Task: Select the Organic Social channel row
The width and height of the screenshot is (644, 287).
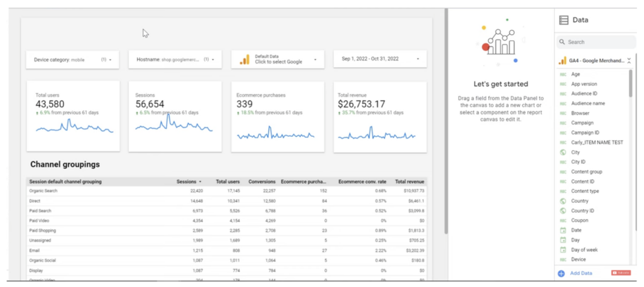Action: click(226, 261)
